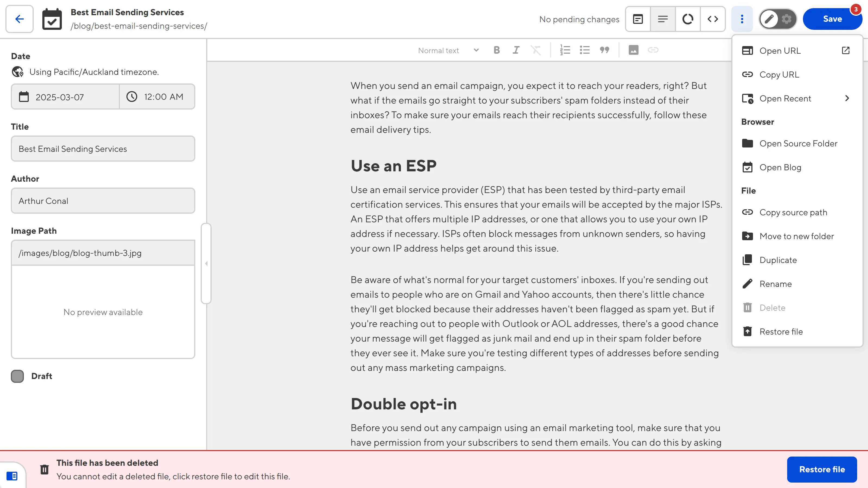The width and height of the screenshot is (868, 488).
Task: Save the blog post
Action: (832, 19)
